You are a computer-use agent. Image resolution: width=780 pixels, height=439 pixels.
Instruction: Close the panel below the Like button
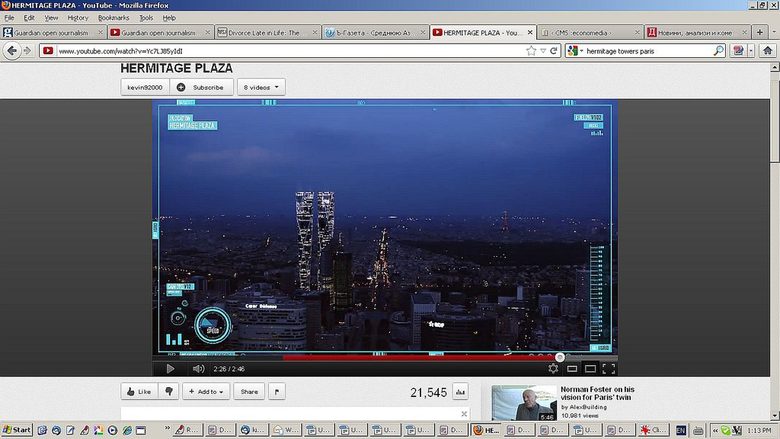tap(464, 414)
